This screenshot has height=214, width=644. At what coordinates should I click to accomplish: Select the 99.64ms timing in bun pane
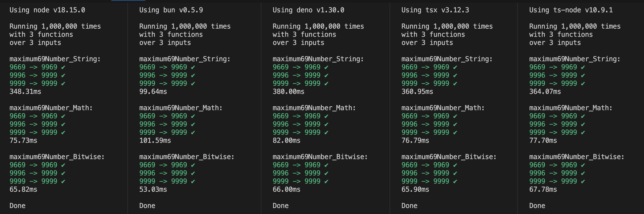point(153,92)
